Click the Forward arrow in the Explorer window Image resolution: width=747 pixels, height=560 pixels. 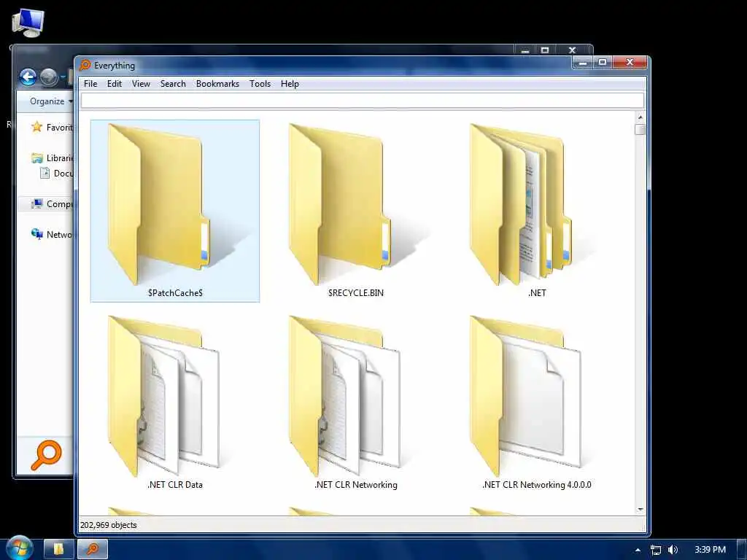(49, 77)
